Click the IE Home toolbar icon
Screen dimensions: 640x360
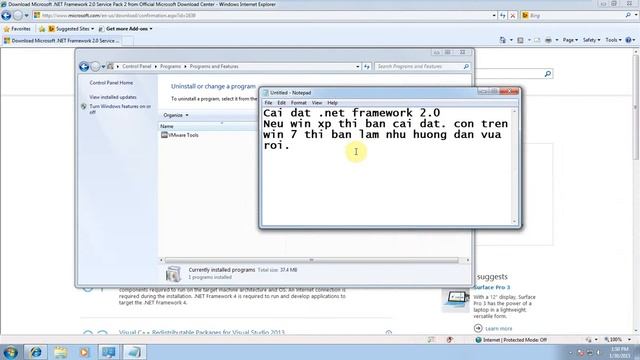(502, 40)
